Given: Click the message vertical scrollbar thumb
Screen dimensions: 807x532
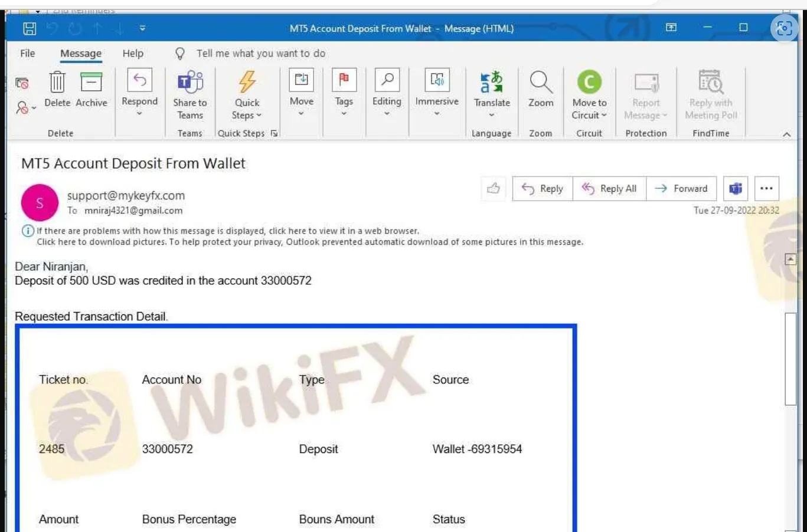Looking at the screenshot, I should (x=790, y=359).
